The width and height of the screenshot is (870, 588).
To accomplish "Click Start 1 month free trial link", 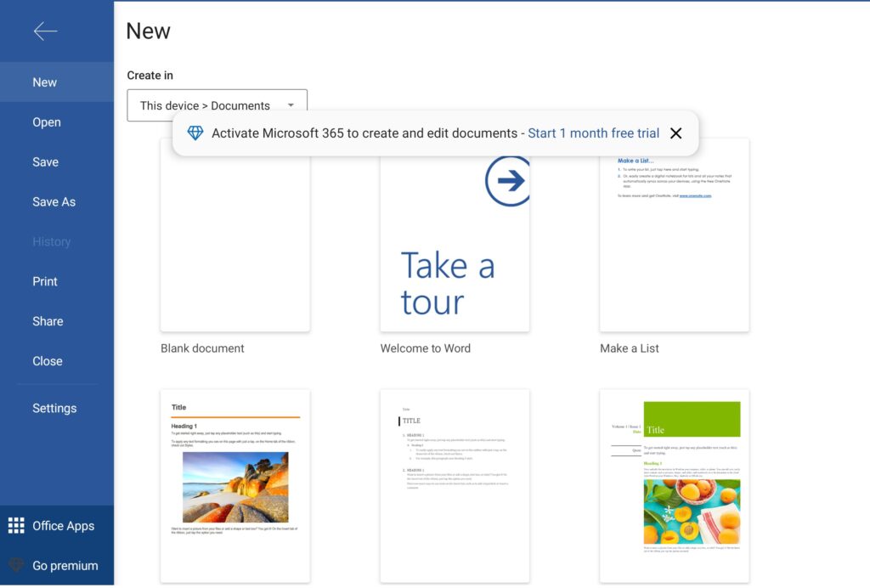I will coord(593,133).
